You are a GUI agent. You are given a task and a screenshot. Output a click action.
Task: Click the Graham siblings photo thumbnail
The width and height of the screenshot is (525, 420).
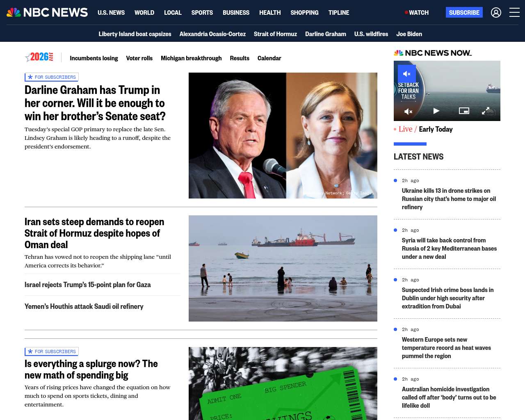283,135
